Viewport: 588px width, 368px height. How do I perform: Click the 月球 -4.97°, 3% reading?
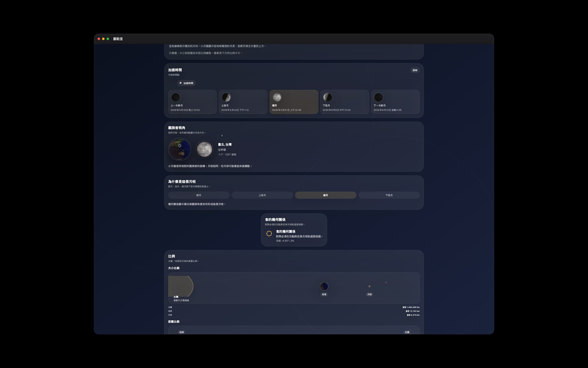coord(285,241)
